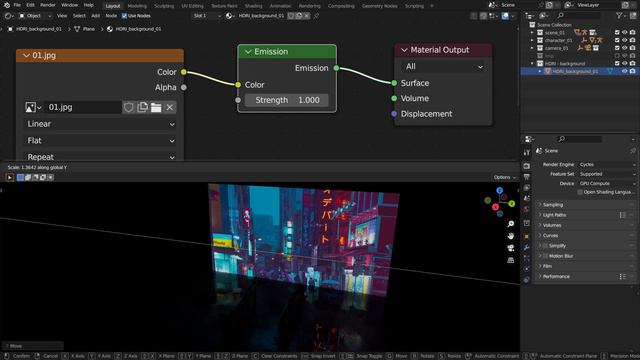Viewport: 640px width, 360px height.
Task: Toggle the Motion Blur checkbox
Action: pyautogui.click(x=545, y=256)
